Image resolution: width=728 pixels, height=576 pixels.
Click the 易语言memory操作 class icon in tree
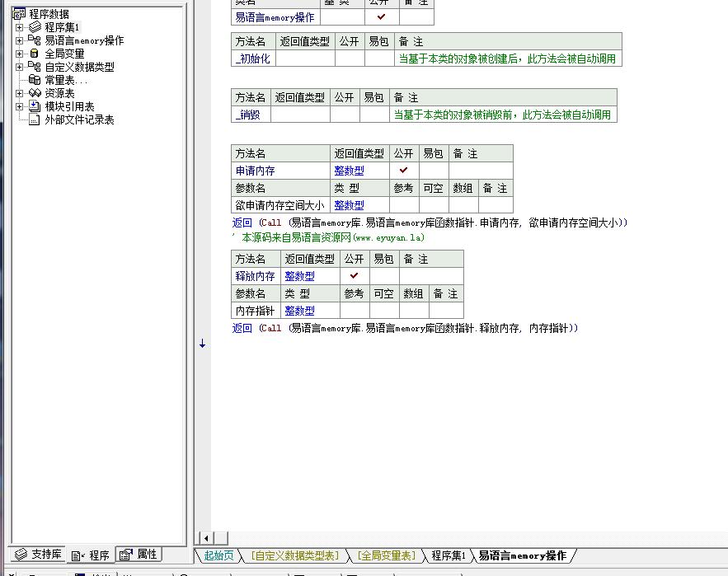pyautogui.click(x=35, y=40)
